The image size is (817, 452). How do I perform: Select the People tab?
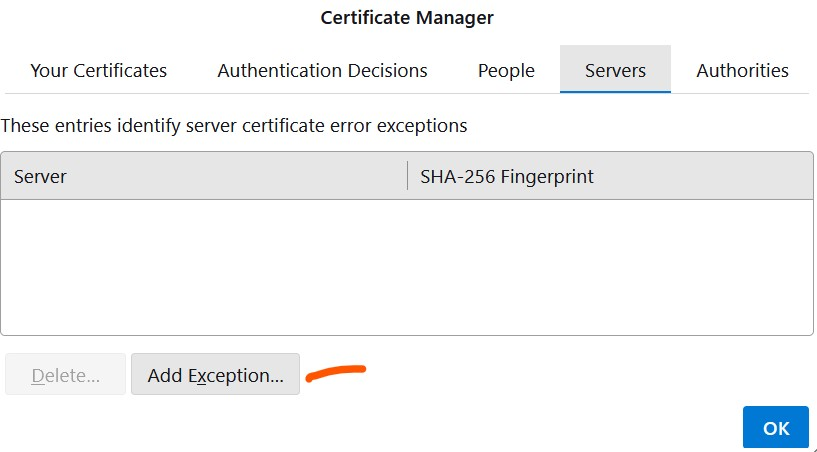click(x=506, y=70)
